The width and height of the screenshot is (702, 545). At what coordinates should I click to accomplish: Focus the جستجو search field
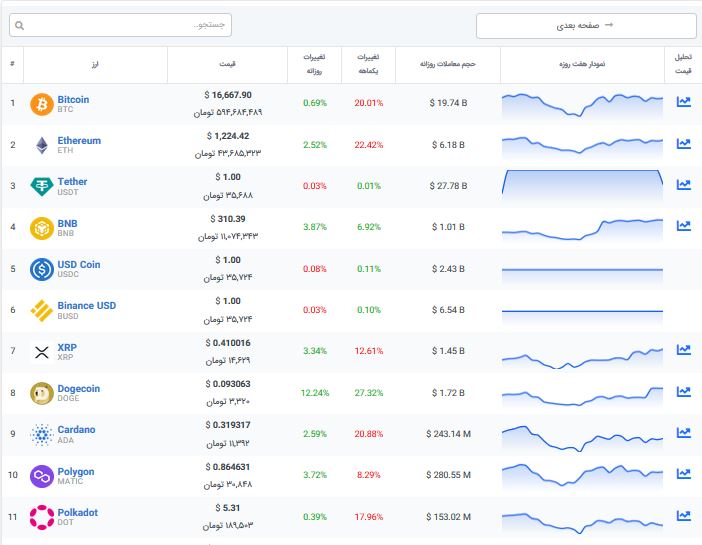(120, 25)
